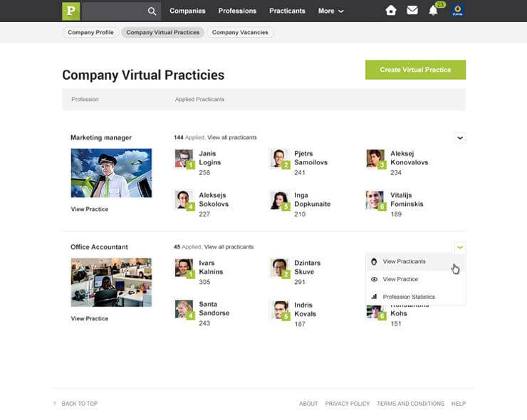The image size is (527, 420).
Task: Click the Santa Sandorse name
Action: coord(214,308)
